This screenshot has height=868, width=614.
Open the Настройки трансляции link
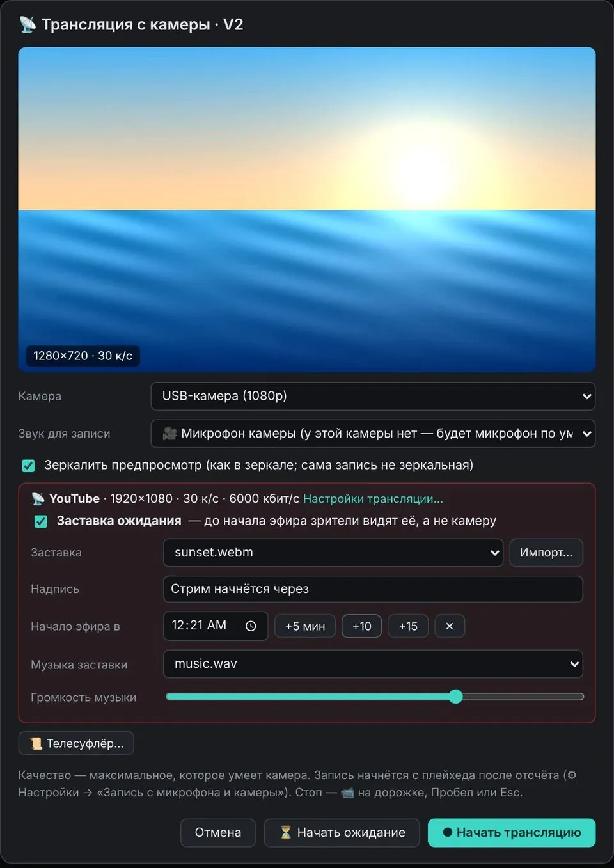pos(373,499)
